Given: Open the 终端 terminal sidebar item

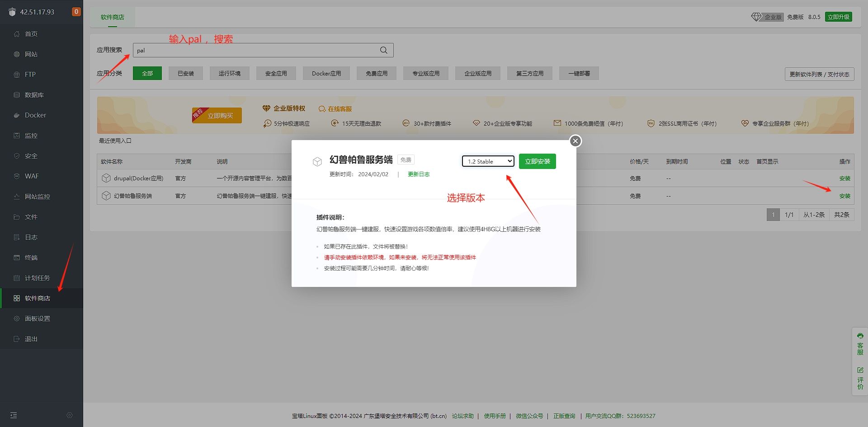Looking at the screenshot, I should [x=31, y=258].
